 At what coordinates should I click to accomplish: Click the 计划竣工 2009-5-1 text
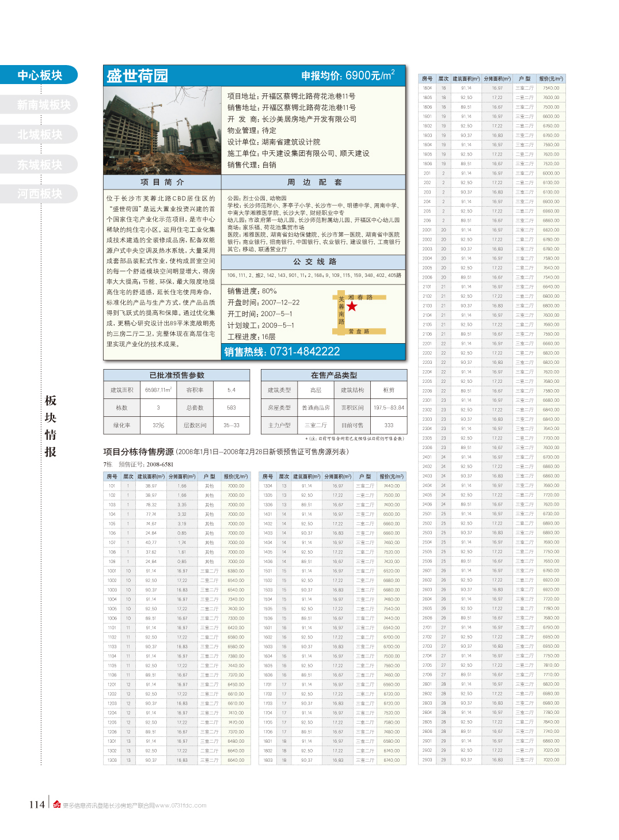[261, 325]
